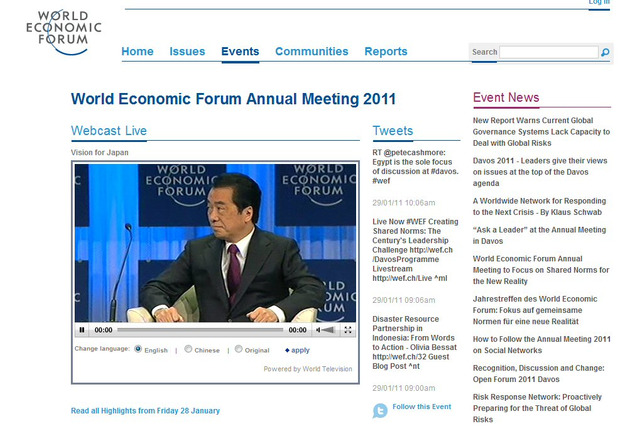This screenshot has height=426, width=640.
Task: Adjust the webcast volume slider
Action: [329, 330]
